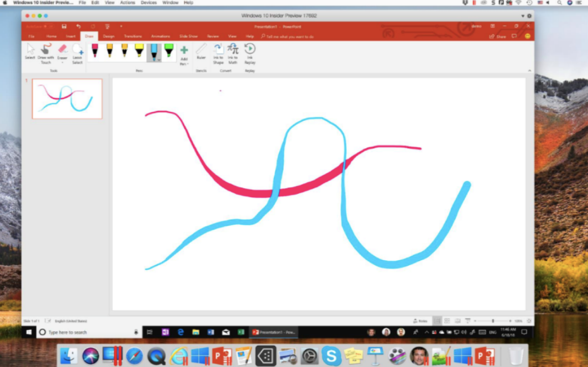Open the PowerPoint Help tab
The width and height of the screenshot is (588, 367).
pos(249,37)
